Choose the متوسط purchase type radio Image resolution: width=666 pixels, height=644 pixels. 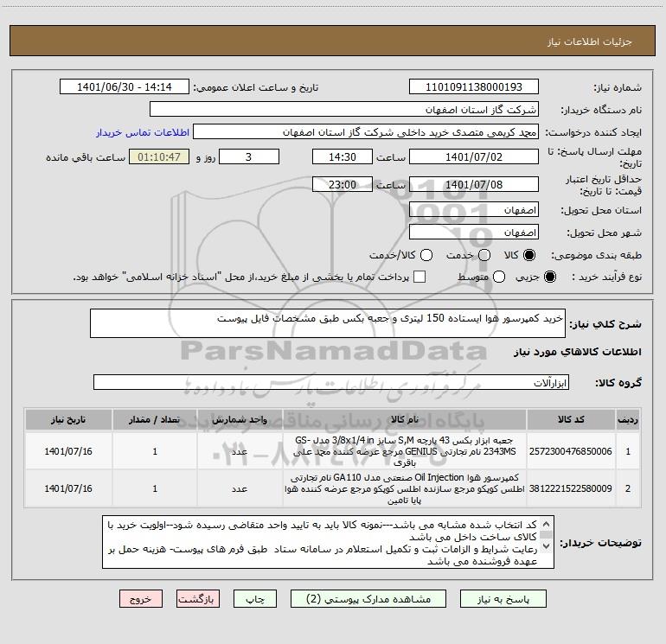(x=499, y=277)
